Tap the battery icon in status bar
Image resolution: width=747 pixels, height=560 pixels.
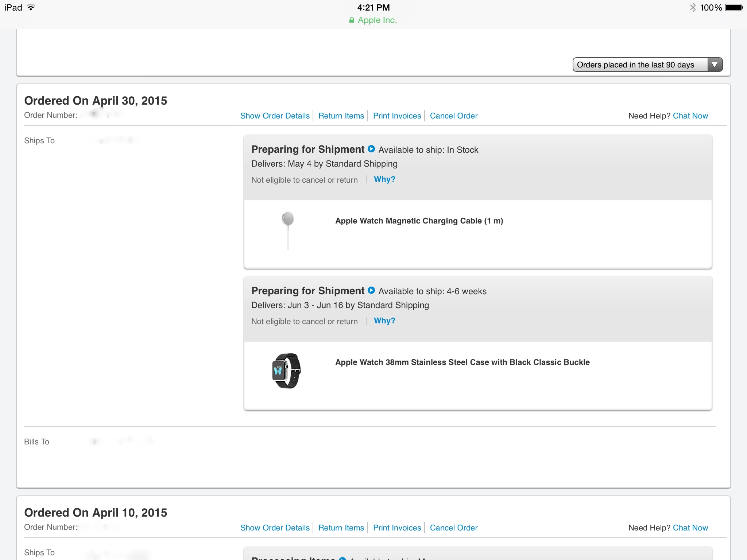click(734, 7)
